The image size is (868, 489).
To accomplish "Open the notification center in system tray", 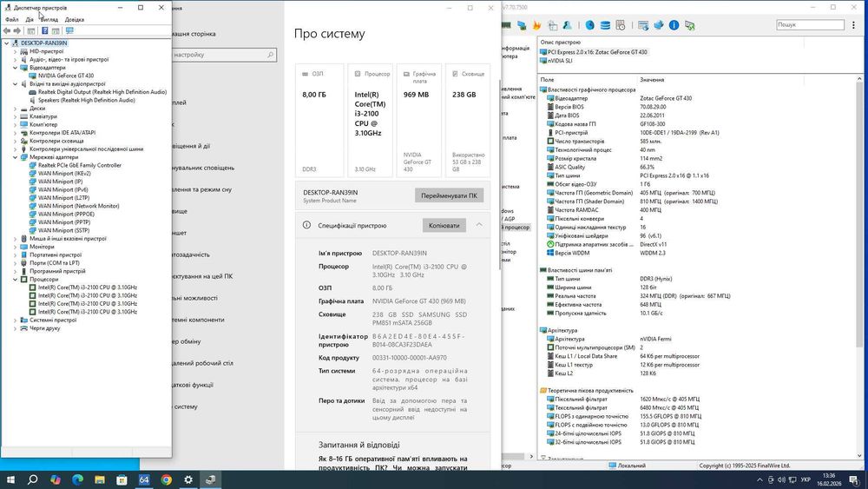I will pyautogui.click(x=854, y=479).
